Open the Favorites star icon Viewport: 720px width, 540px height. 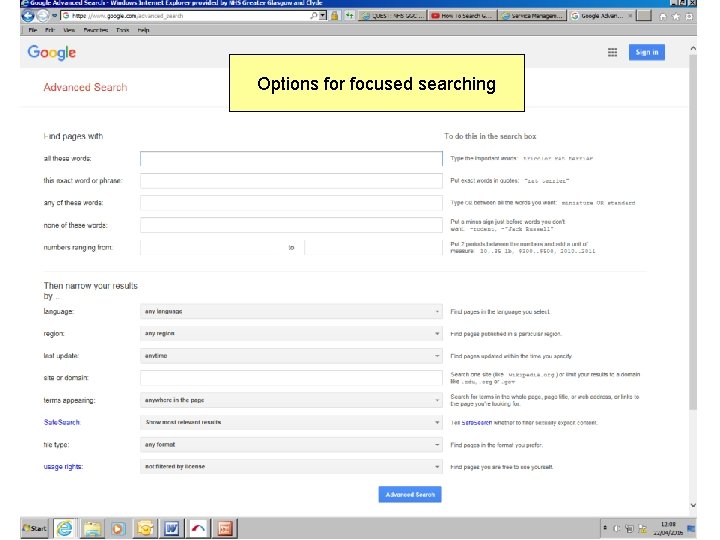pos(676,17)
